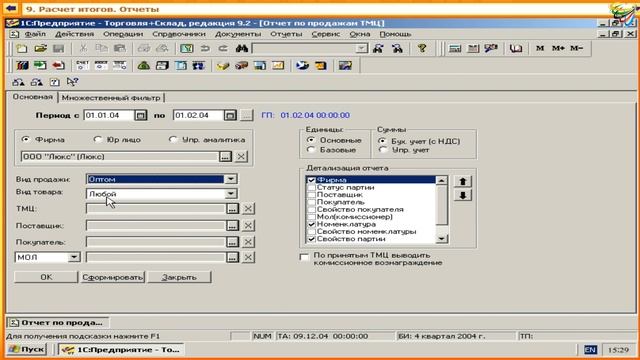Viewport: 640px width, 360px height.
Task: Click the Cut scissors toolbar icon
Action: click(83, 49)
